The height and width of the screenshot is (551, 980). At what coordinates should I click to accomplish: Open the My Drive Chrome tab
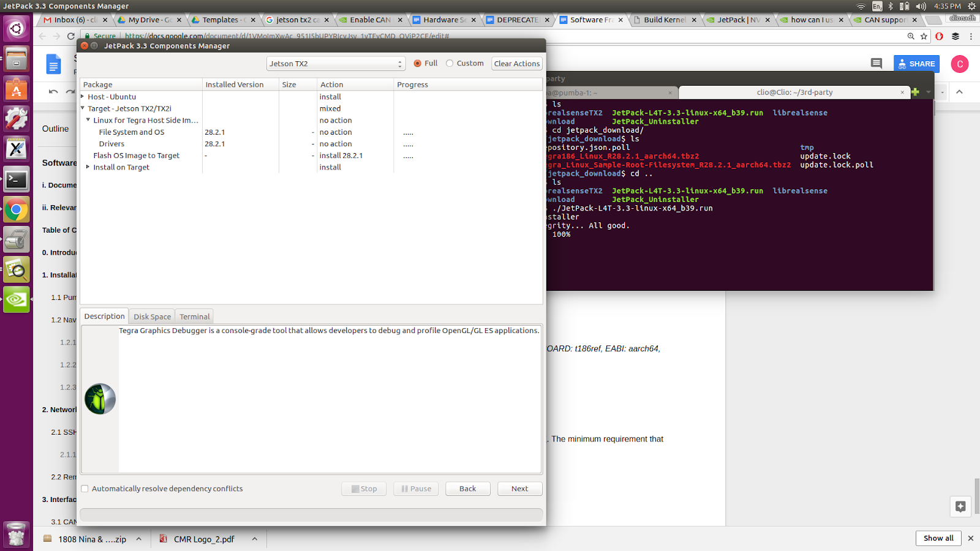coord(149,20)
